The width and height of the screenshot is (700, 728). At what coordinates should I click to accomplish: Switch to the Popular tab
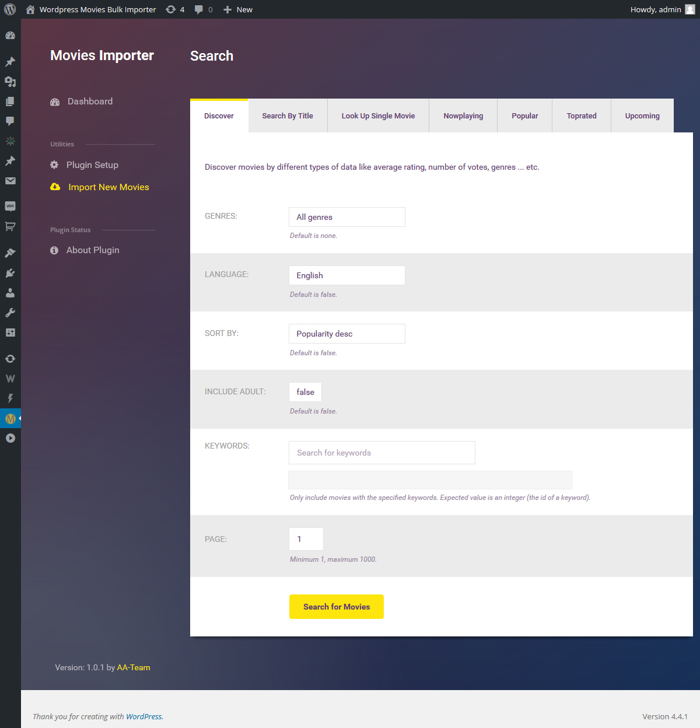click(524, 116)
